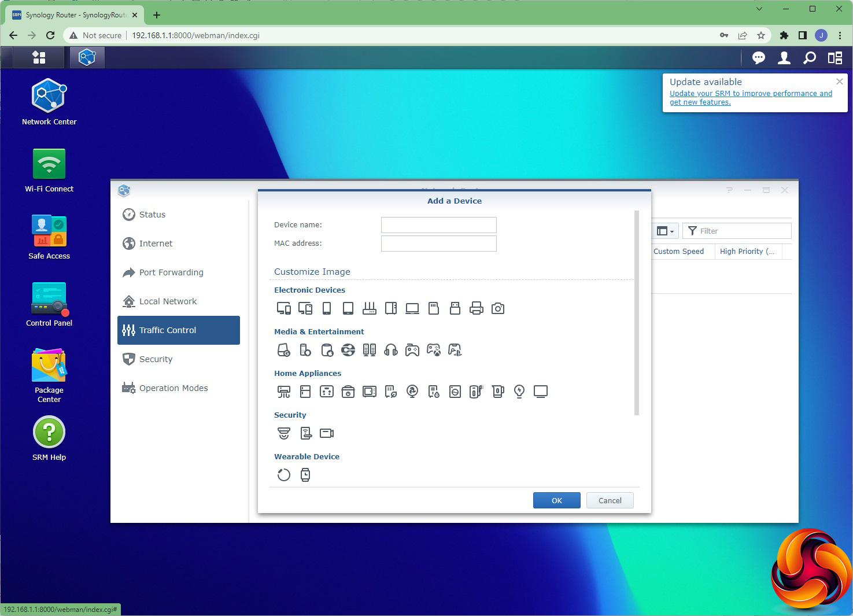Open the column layout dropdown beside Filter

(x=665, y=231)
